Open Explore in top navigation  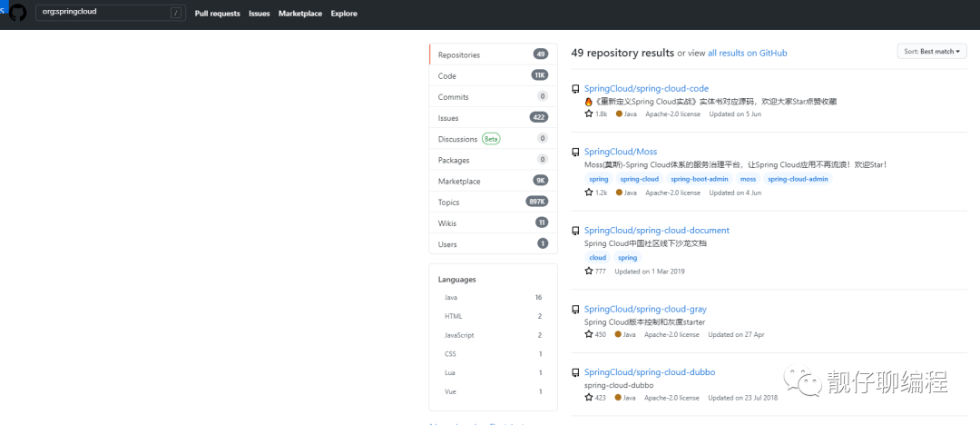coord(344,13)
